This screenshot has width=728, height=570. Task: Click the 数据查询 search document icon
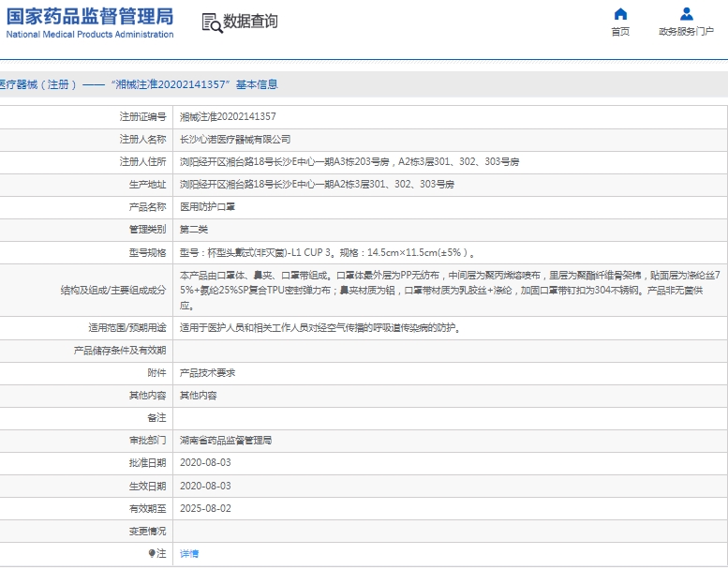[x=212, y=22]
